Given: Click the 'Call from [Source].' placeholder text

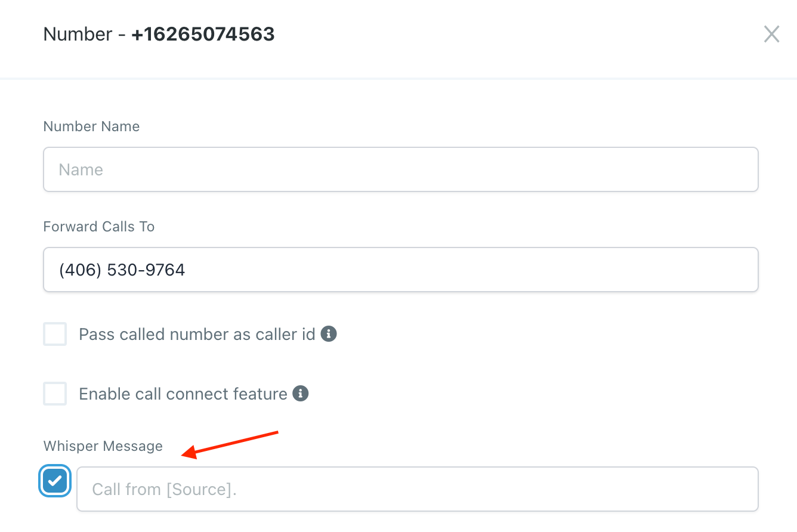Looking at the screenshot, I should (x=164, y=489).
